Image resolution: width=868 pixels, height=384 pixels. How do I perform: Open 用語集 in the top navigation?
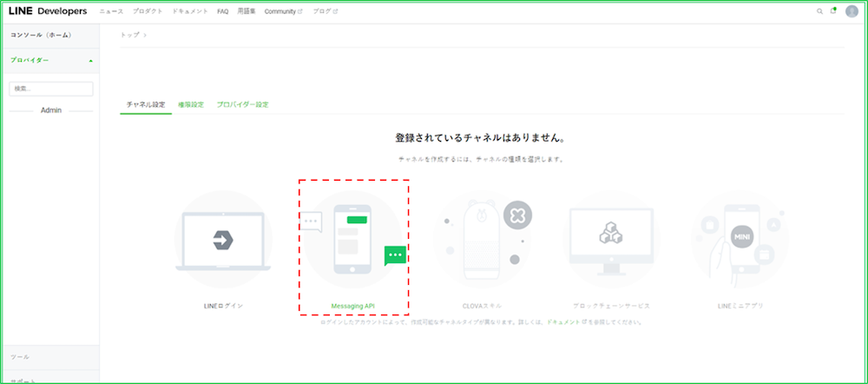(x=247, y=11)
